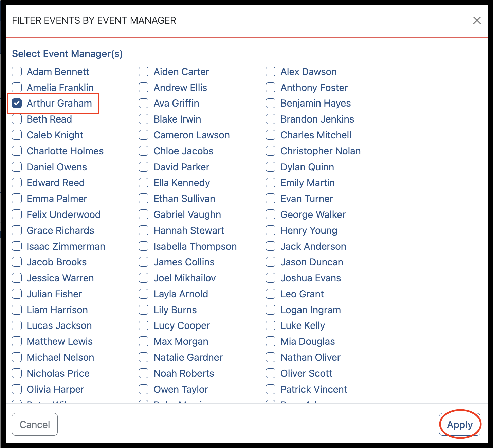Check the David Parker checkbox
This screenshot has height=448, width=493.
[144, 167]
